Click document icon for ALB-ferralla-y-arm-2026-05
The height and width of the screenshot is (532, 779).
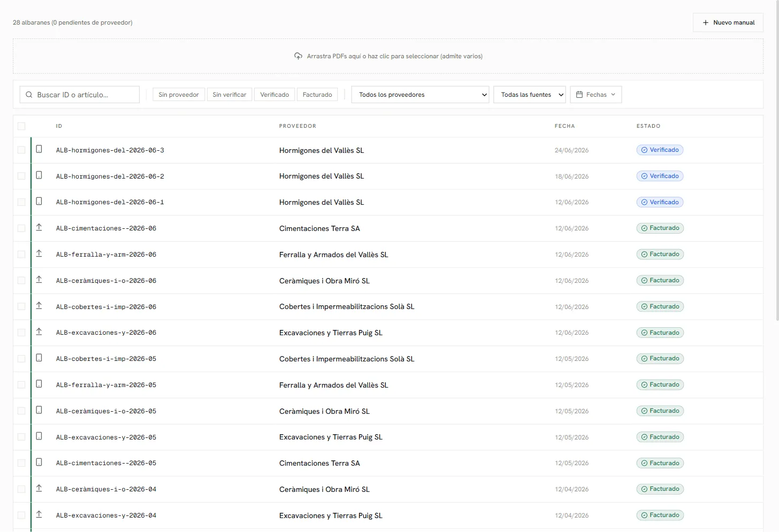point(39,384)
